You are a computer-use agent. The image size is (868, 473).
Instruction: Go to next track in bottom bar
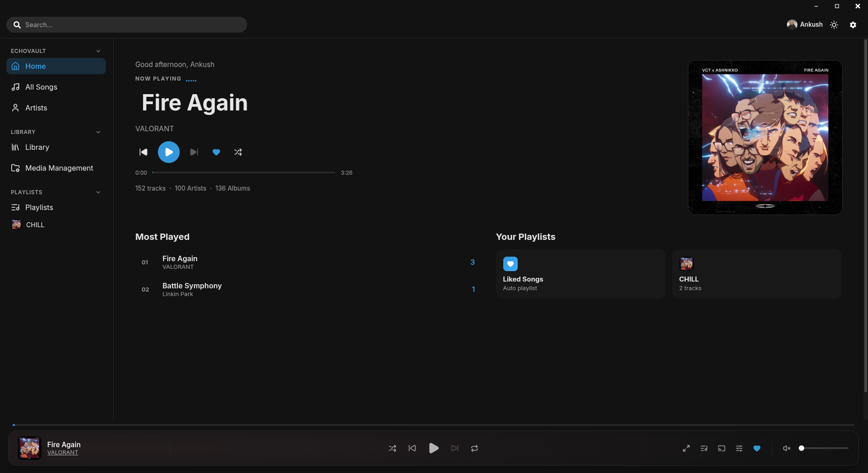[x=455, y=448]
